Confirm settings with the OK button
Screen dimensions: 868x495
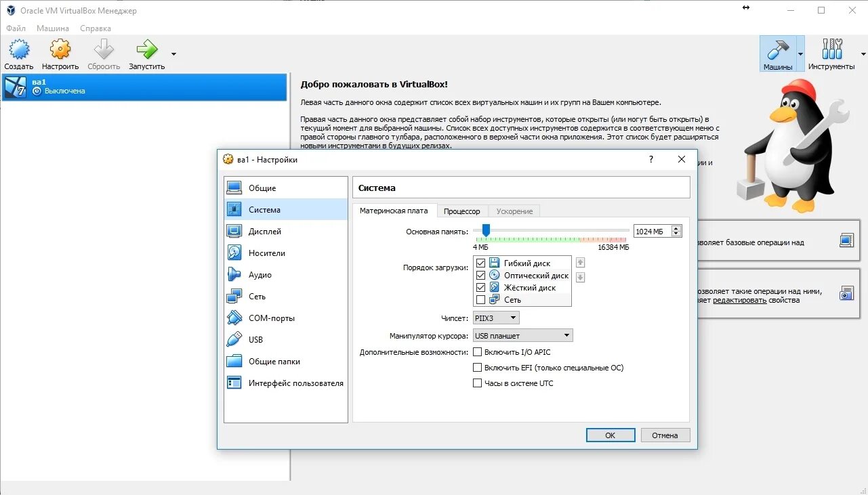pyautogui.click(x=611, y=435)
